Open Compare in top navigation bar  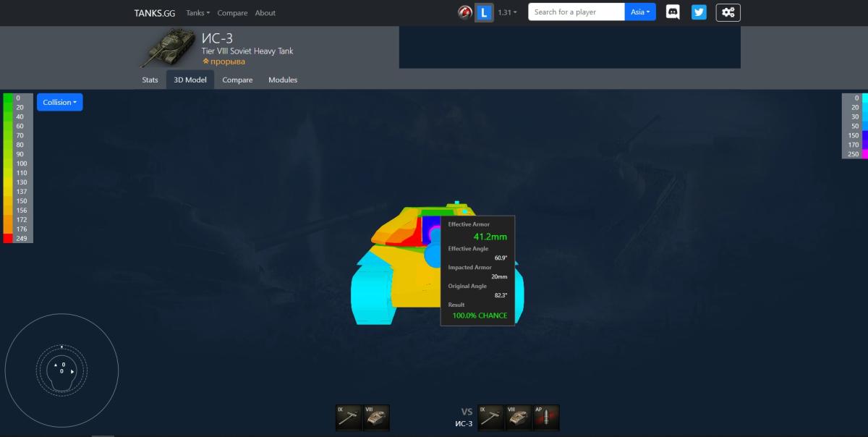tap(232, 13)
